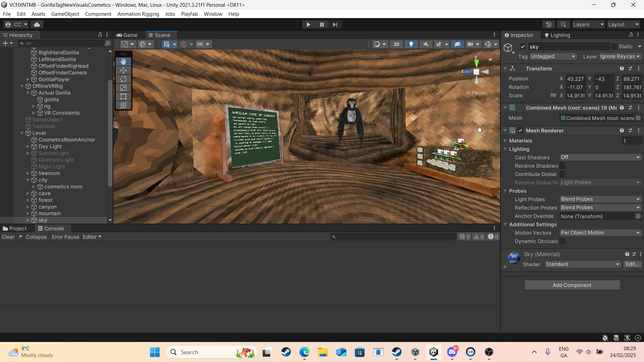The height and width of the screenshot is (362, 644).
Task: Toggle 2D scene view mode
Action: coord(396,44)
